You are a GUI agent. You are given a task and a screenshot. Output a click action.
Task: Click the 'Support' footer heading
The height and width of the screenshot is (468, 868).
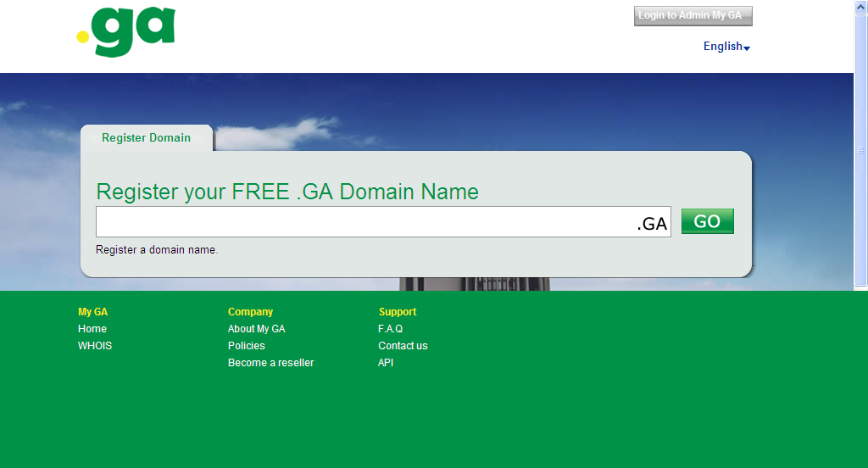[x=398, y=312]
